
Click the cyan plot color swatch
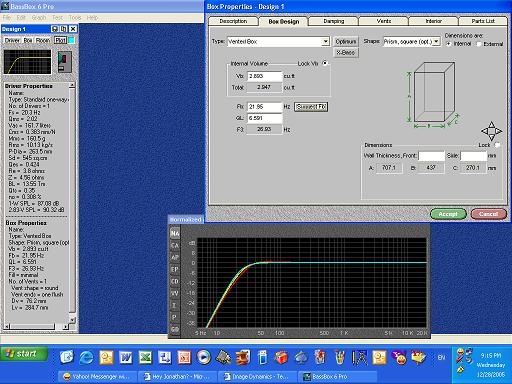[x=71, y=40]
